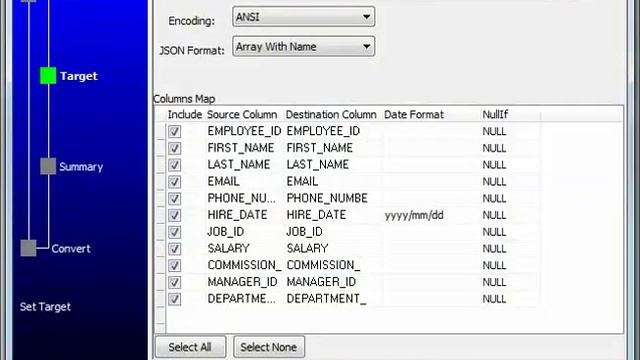Open the Encoding dropdown showing ANSI
Viewport: 640px width, 360px height.
303,17
